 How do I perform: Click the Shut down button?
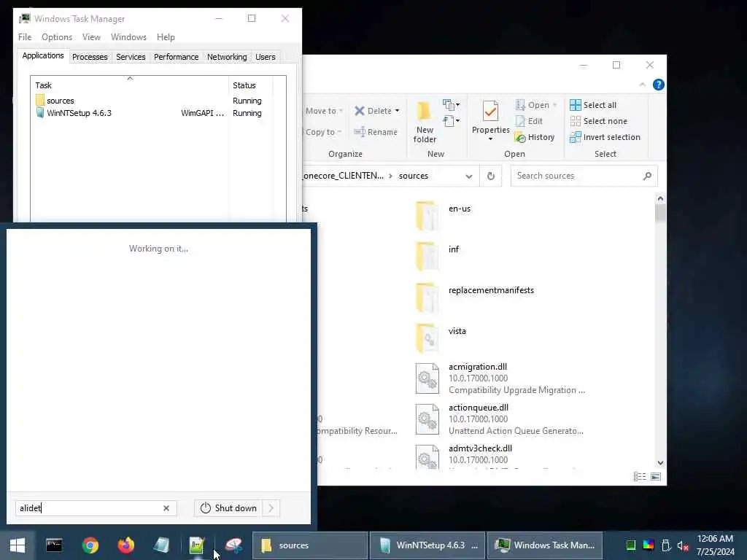(228, 508)
